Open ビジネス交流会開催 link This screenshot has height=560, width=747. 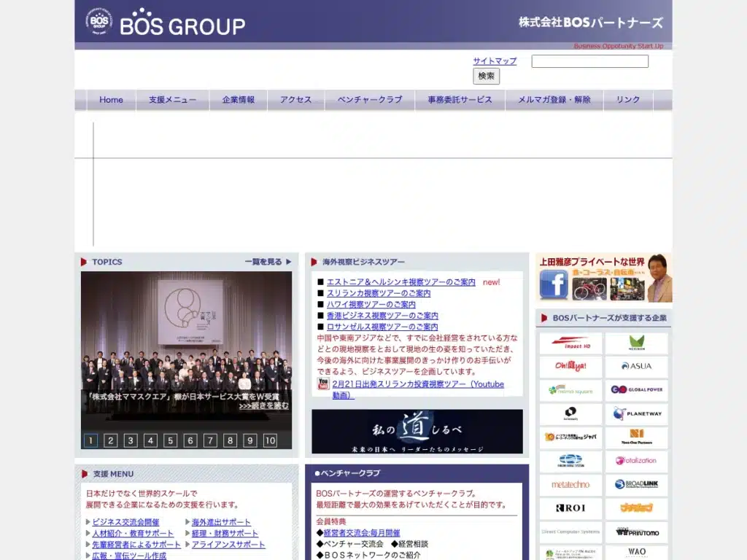pos(125,522)
